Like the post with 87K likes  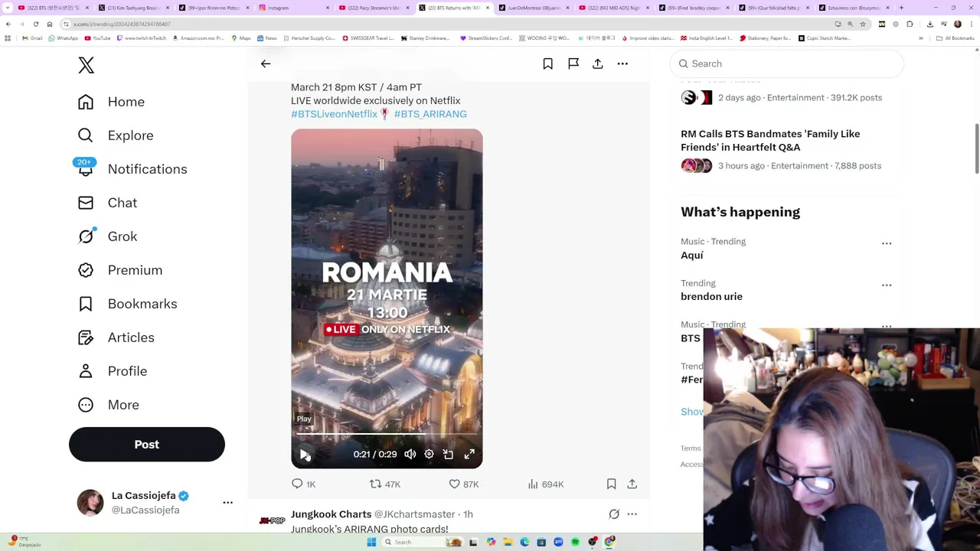(x=464, y=484)
